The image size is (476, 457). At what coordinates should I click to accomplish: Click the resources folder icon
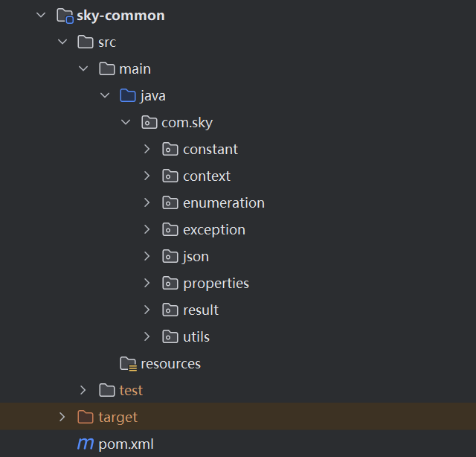coord(128,364)
